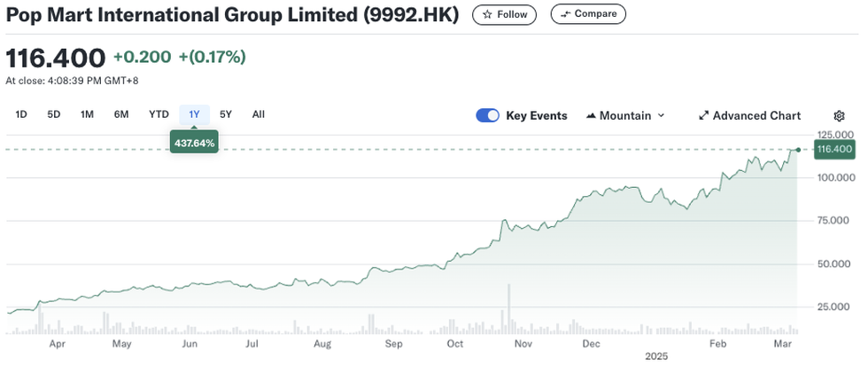
Task: Select the All time range
Action: click(258, 114)
